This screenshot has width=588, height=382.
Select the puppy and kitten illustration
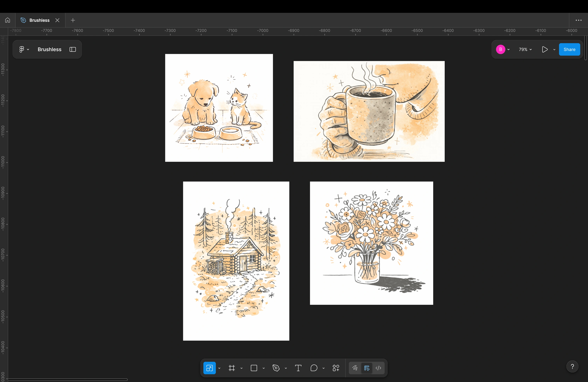click(x=219, y=108)
